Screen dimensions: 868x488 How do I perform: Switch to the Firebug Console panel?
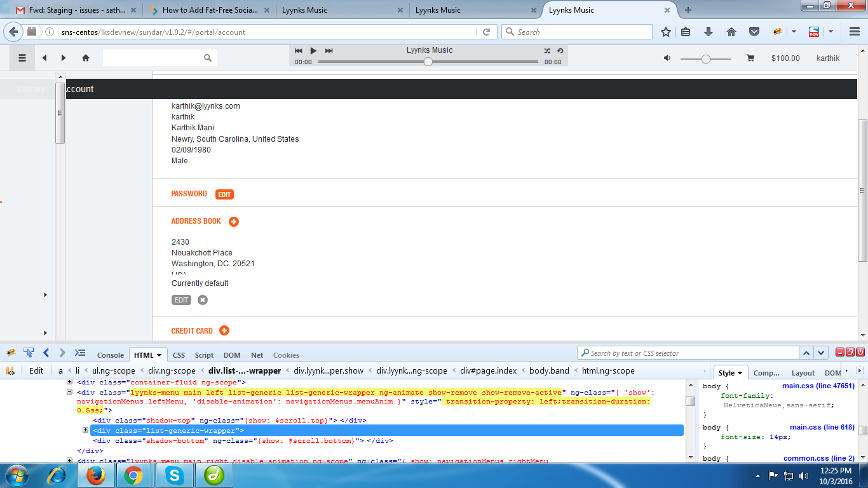[x=111, y=355]
